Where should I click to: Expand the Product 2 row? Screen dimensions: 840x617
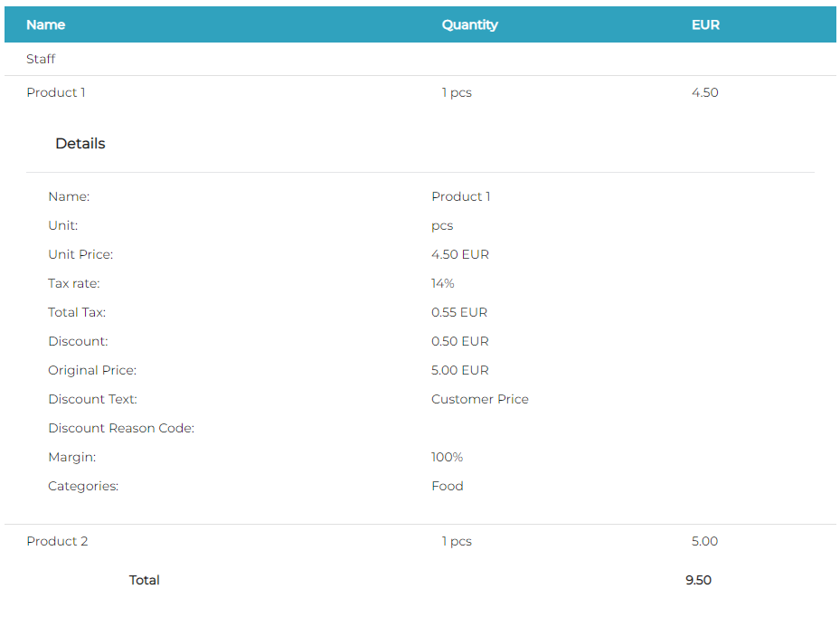(57, 541)
